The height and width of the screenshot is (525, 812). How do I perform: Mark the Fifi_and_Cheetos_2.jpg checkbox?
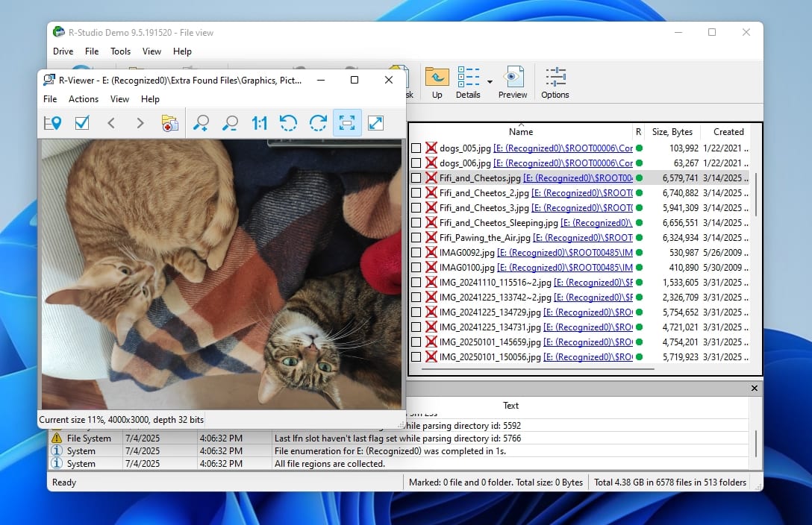coord(416,193)
